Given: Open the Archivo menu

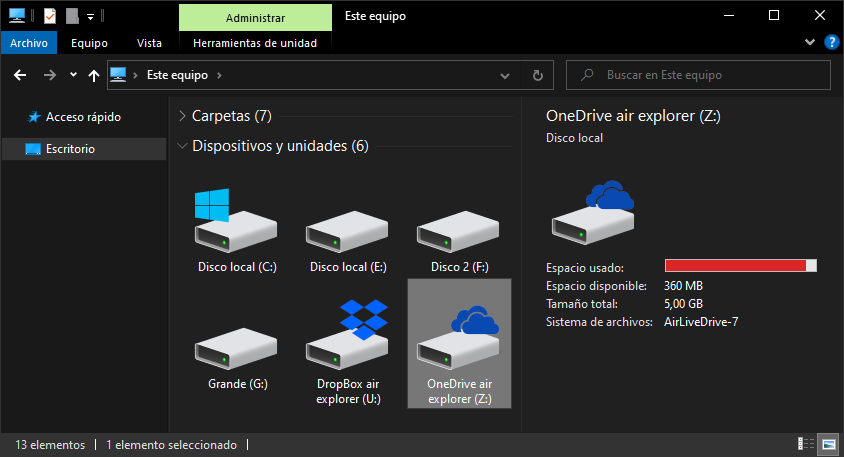Looking at the screenshot, I should 29,43.
